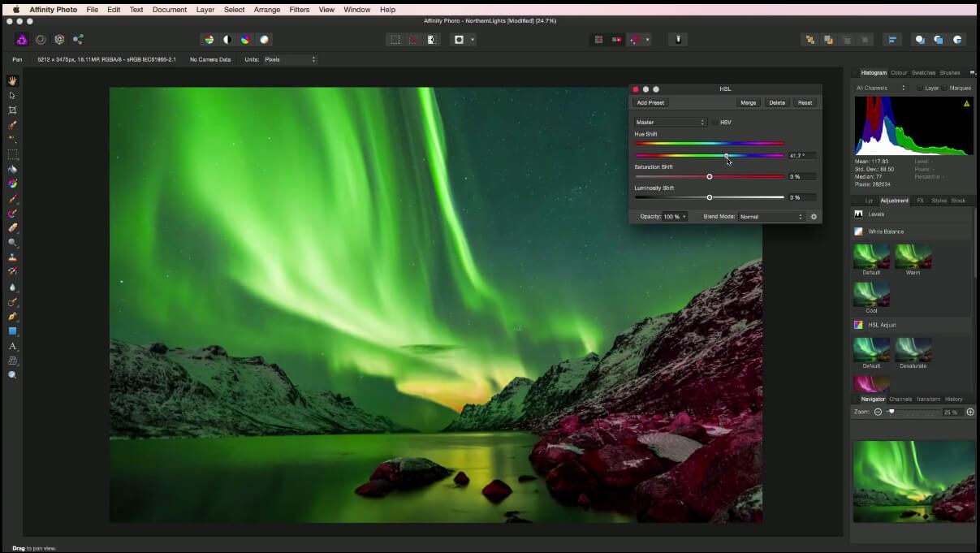Select the Artistic Text tool

pyautogui.click(x=12, y=346)
